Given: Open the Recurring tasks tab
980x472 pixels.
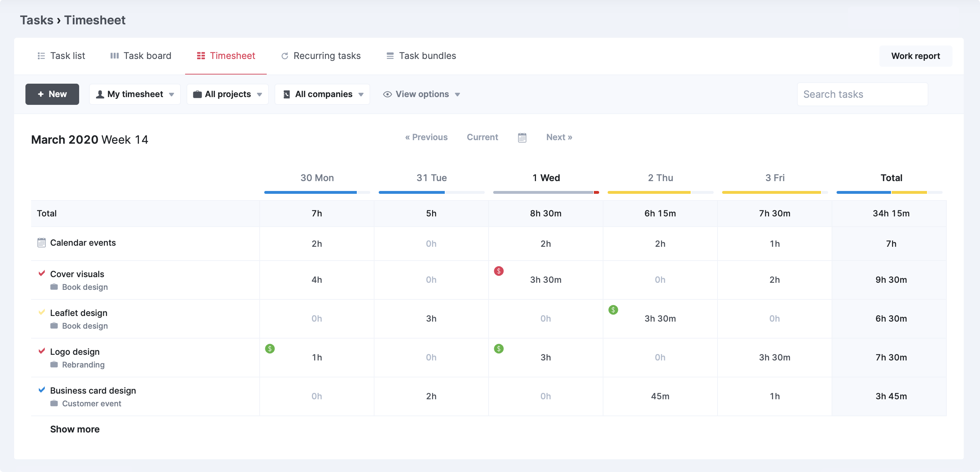Looking at the screenshot, I should pyautogui.click(x=321, y=56).
